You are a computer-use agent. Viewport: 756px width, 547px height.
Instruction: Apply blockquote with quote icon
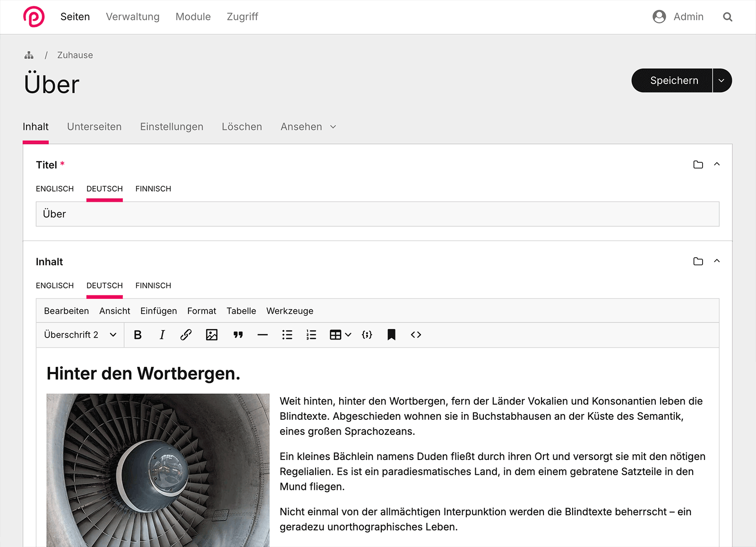tap(238, 335)
